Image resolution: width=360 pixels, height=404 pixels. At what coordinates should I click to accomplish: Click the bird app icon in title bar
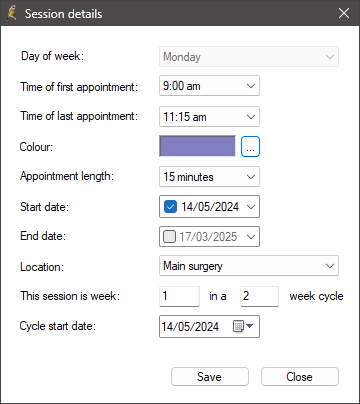[12, 13]
